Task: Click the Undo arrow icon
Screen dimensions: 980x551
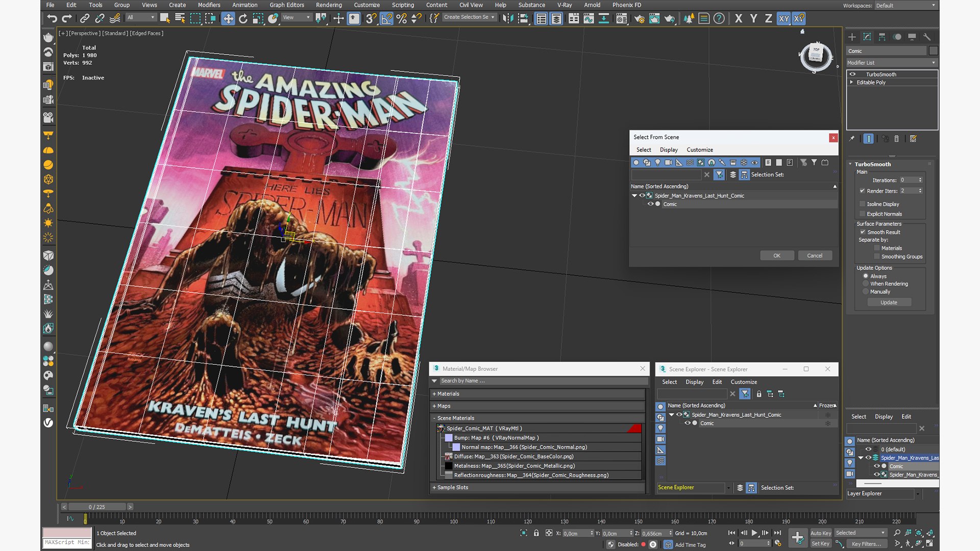Action: [x=52, y=19]
